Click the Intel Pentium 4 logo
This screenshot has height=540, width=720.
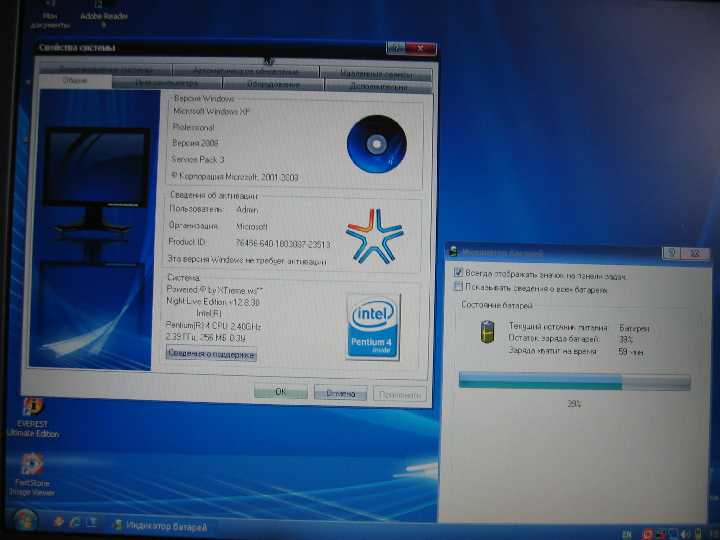coord(373,327)
